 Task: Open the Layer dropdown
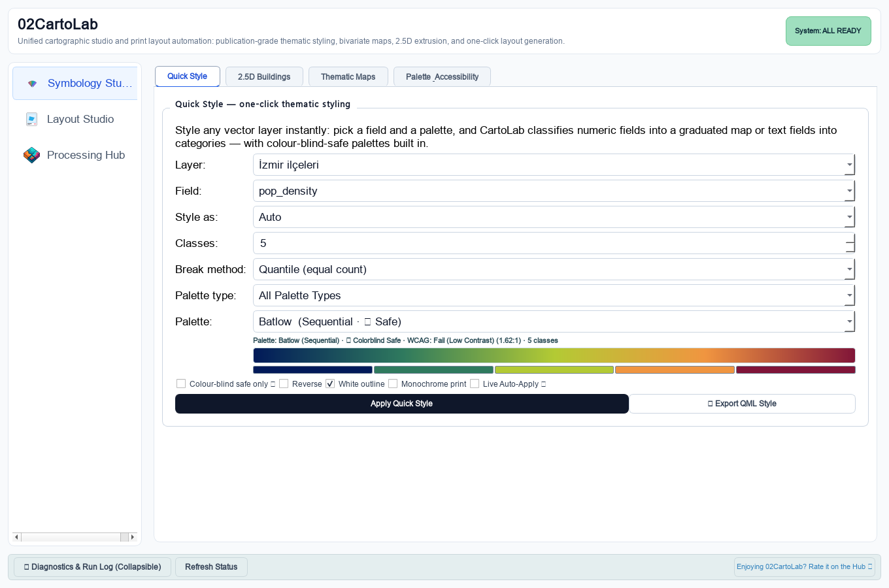coord(554,165)
